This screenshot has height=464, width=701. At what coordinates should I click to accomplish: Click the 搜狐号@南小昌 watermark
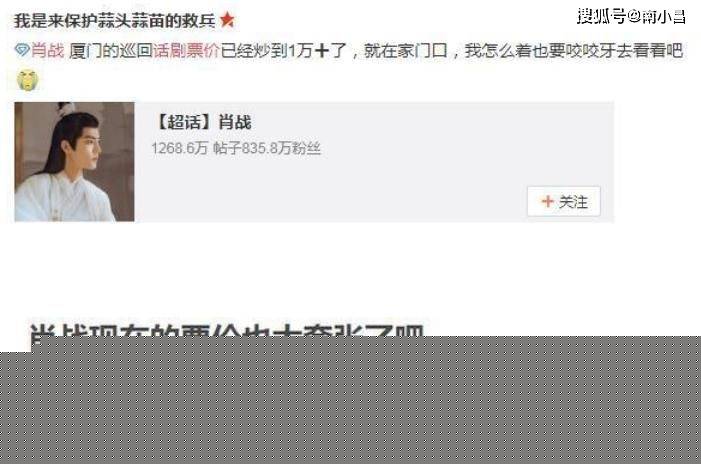[x=631, y=17]
